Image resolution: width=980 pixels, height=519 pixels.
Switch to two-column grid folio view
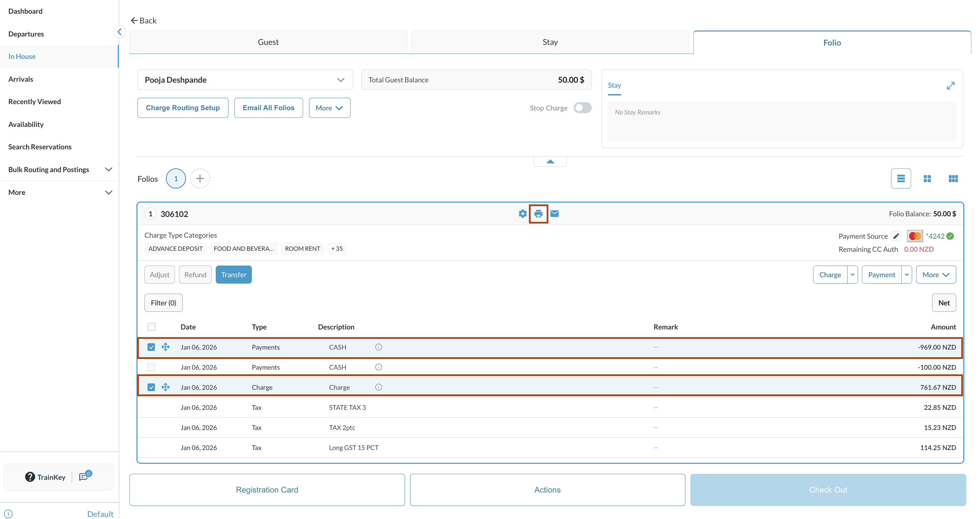coord(927,178)
